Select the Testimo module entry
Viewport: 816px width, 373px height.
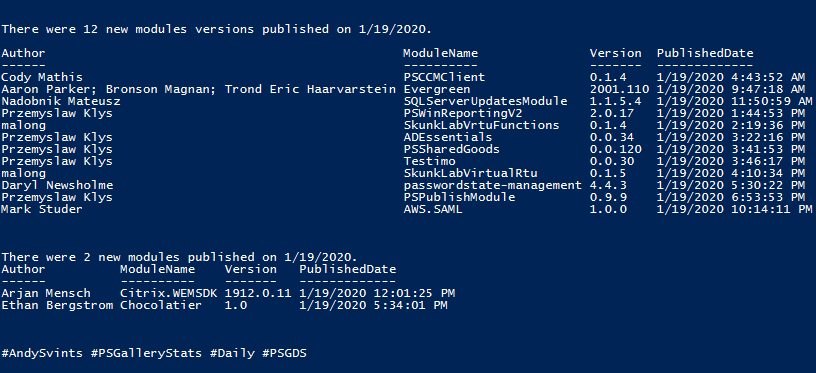430,161
